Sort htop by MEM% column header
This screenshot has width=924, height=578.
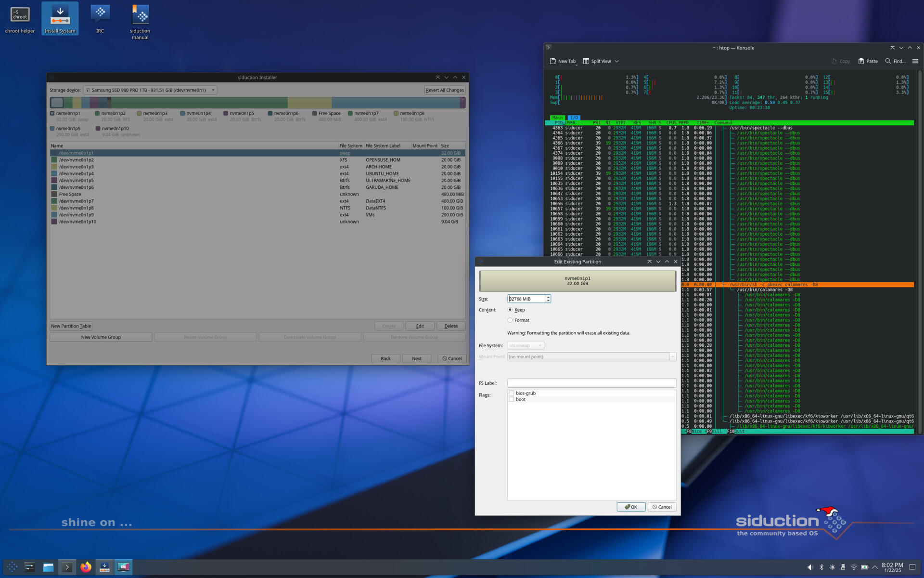[x=684, y=123]
